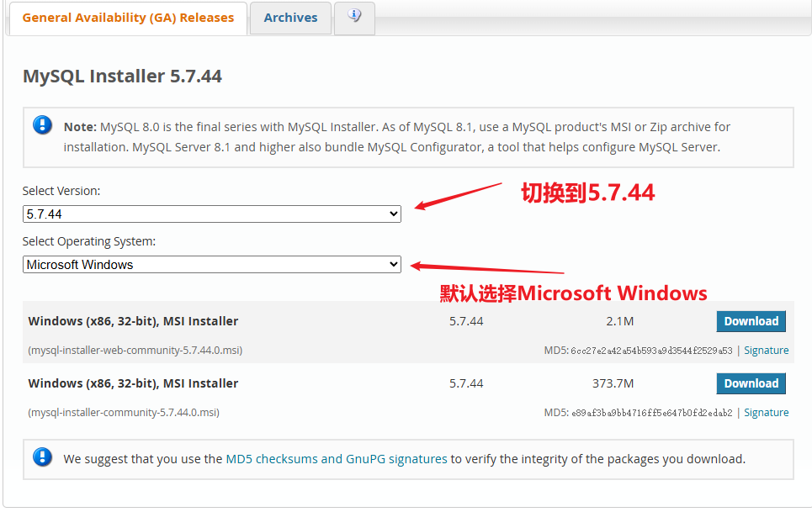Select the 2.1M file size value

620,321
